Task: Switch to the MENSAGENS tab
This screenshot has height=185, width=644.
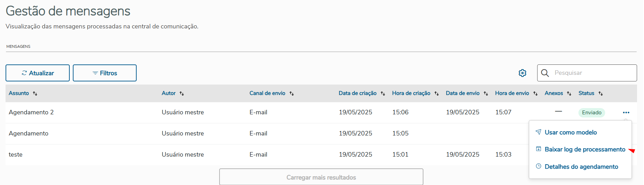Action: coord(18,46)
